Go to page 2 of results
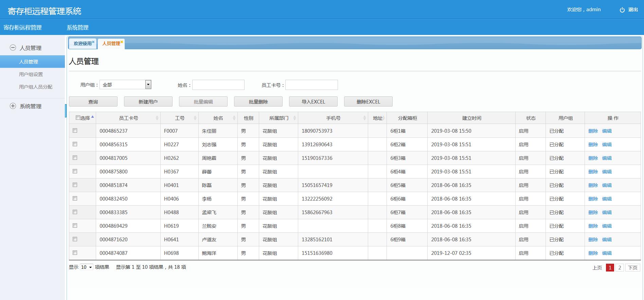644x300 pixels. pyautogui.click(x=620, y=267)
